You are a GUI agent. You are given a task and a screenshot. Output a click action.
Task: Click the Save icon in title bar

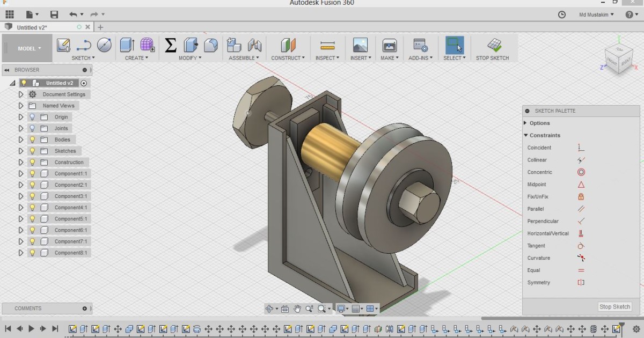(54, 14)
